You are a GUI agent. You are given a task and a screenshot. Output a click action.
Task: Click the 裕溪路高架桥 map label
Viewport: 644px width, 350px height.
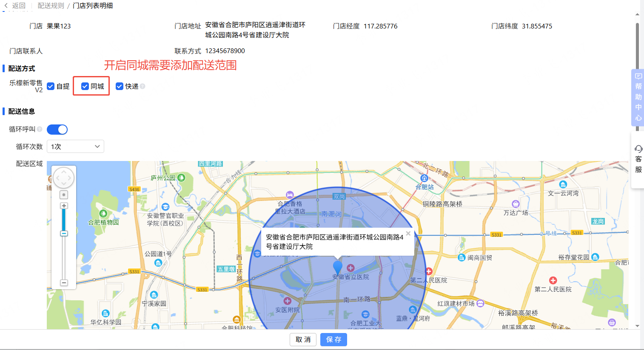pos(518,313)
